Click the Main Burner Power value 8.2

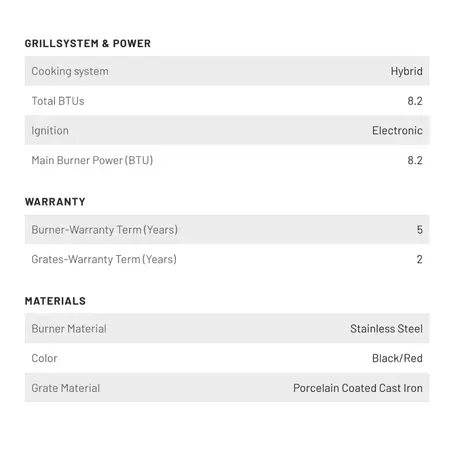[415, 160]
